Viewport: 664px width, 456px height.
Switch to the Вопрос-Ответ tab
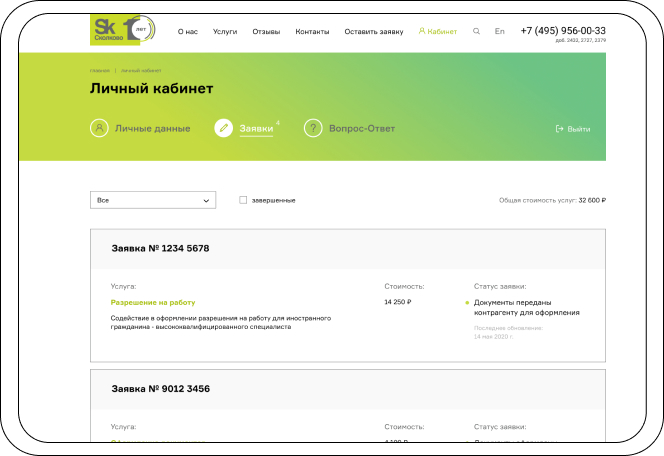362,128
